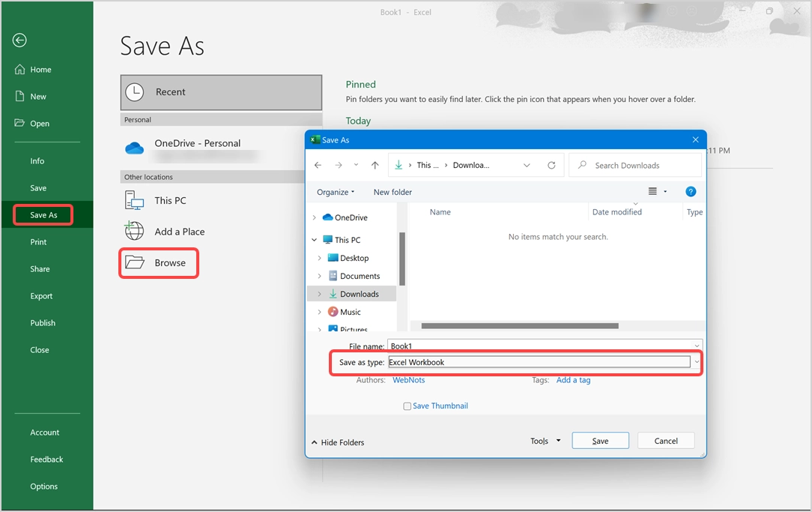
Task: Click into the File name input field
Action: pos(544,346)
